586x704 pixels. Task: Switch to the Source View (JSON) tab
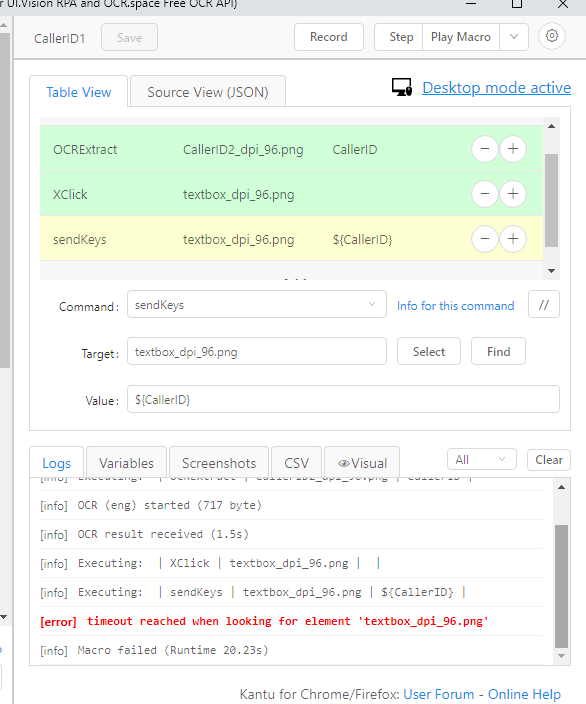(x=207, y=92)
